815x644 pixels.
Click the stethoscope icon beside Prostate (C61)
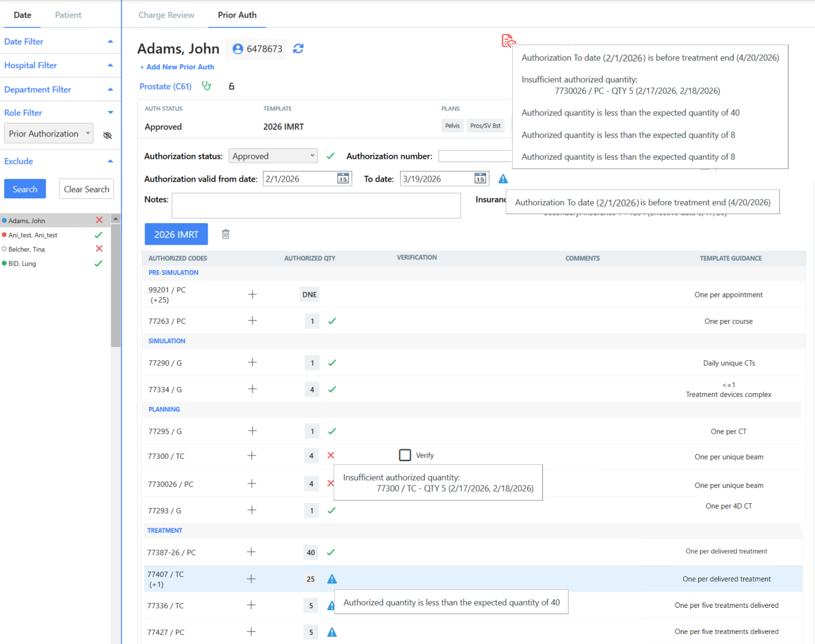(207, 86)
